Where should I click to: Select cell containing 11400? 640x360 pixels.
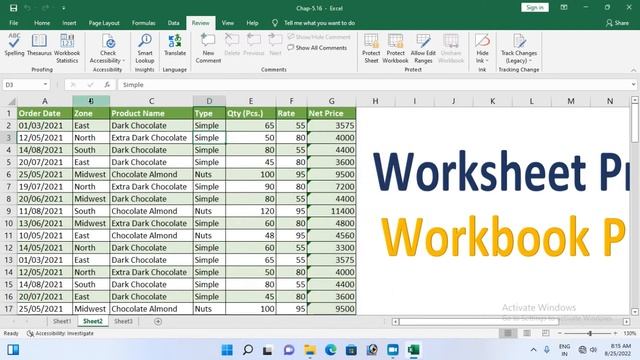331,211
